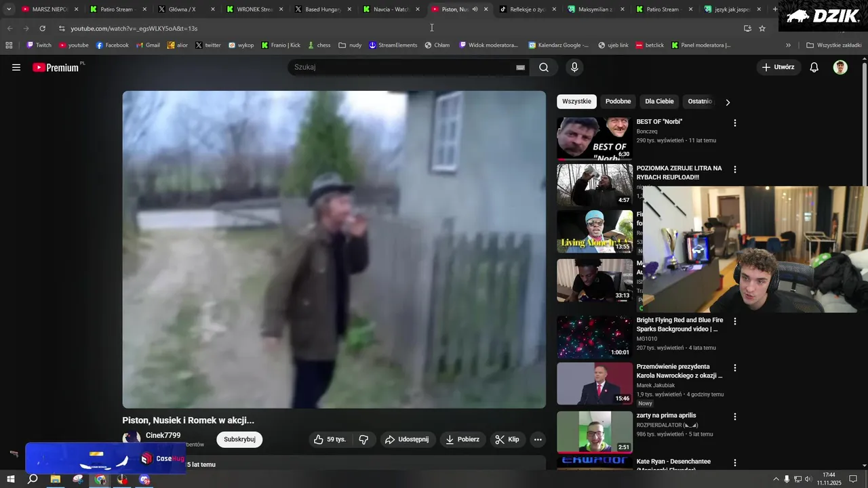868x488 pixels.
Task: Open the on-screen keyboard icon in the search box
Action: [520, 67]
